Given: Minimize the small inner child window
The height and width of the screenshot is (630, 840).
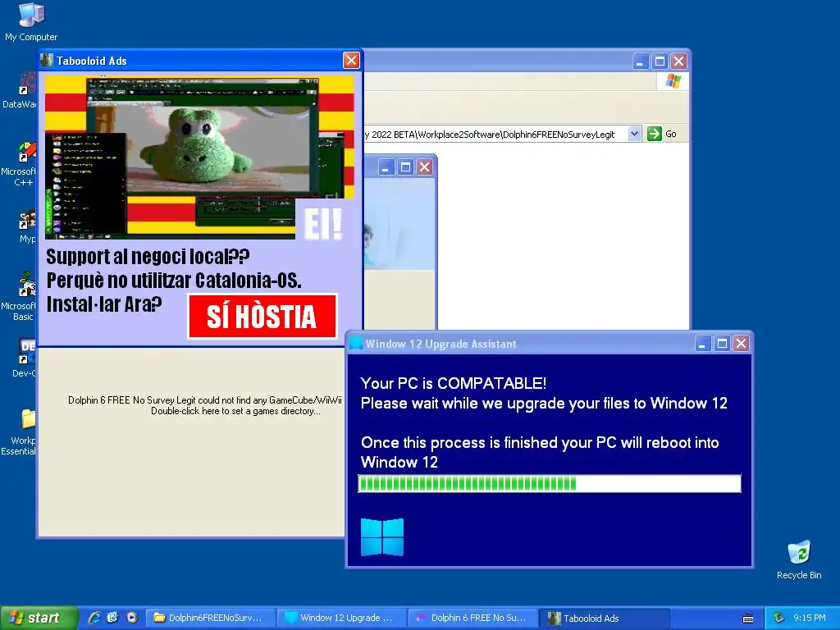Looking at the screenshot, I should pyautogui.click(x=386, y=167).
